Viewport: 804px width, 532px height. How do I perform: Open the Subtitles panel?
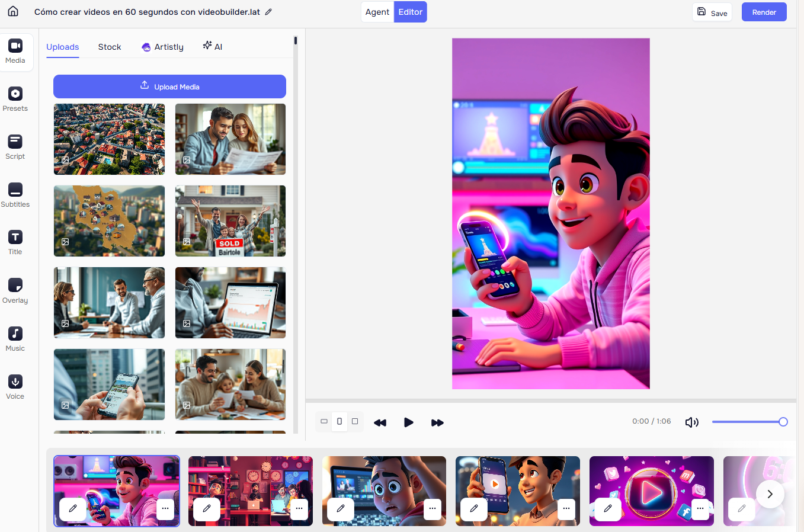15,194
